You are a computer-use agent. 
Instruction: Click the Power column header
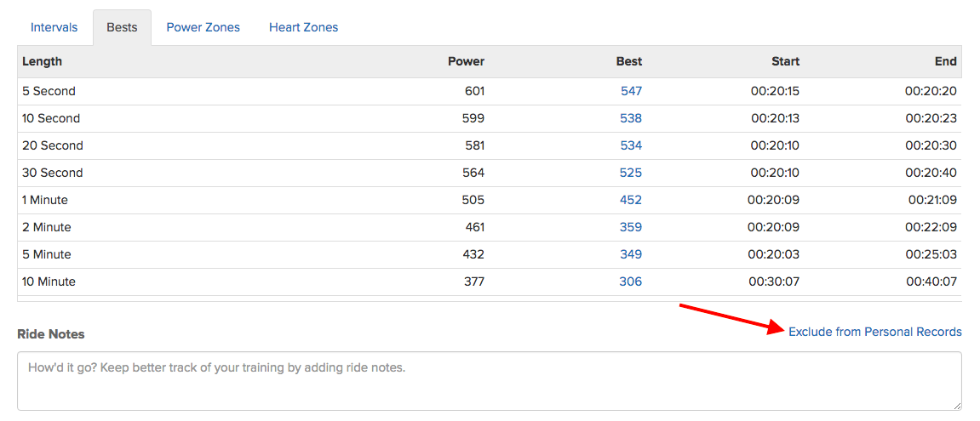click(x=467, y=61)
